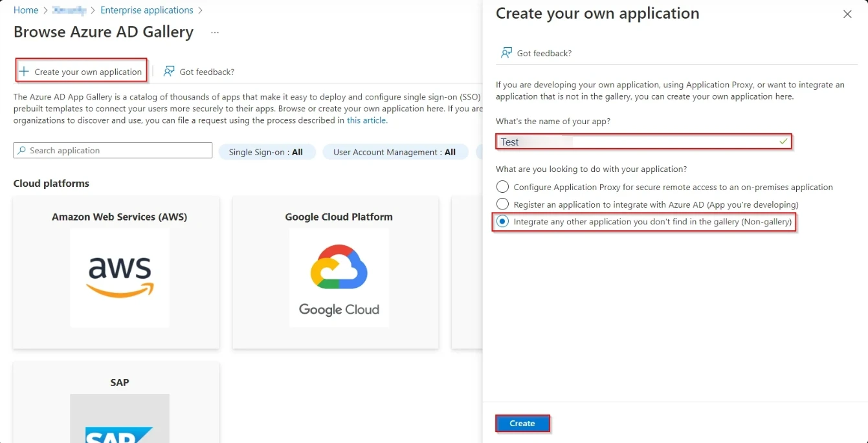
Task: Click the Browse Azure AD Gallery heading
Action: pos(104,32)
